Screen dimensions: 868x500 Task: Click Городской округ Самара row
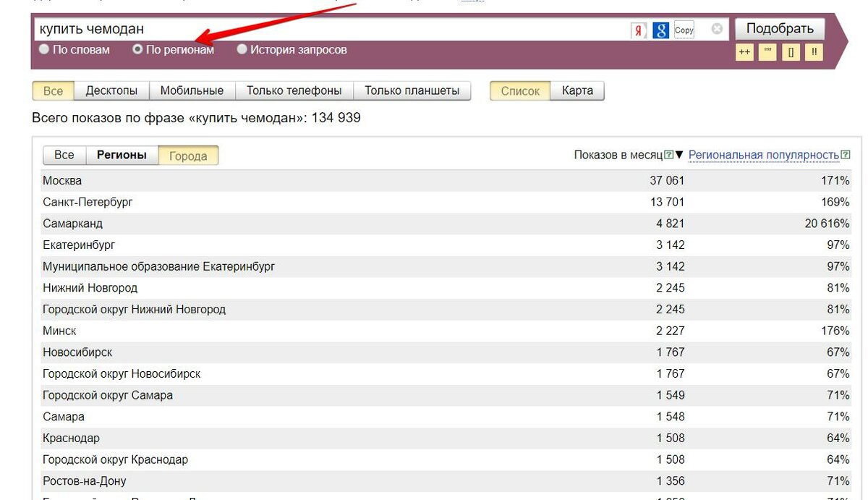[x=446, y=395]
